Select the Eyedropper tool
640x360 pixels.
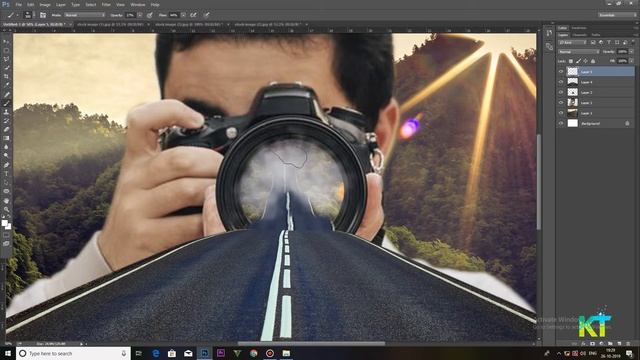pos(6,85)
